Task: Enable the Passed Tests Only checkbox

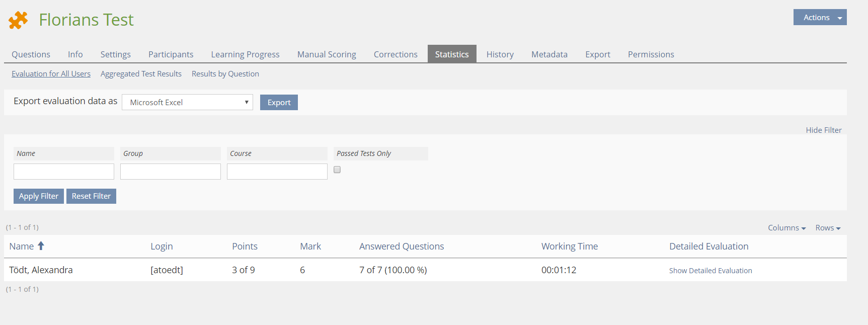Action: [x=337, y=170]
